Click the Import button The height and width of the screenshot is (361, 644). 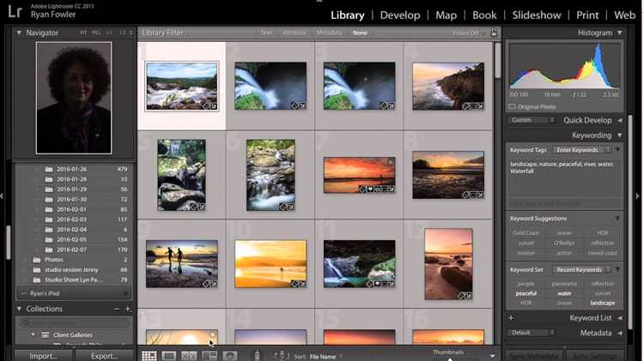coord(43,356)
